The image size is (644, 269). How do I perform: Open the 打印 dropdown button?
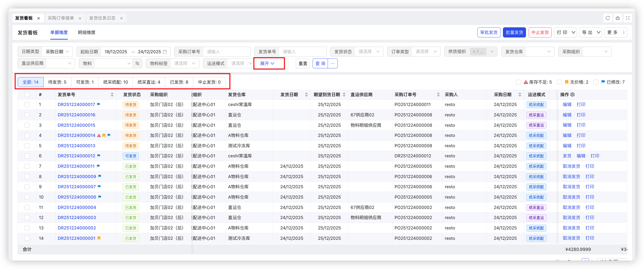point(565,33)
